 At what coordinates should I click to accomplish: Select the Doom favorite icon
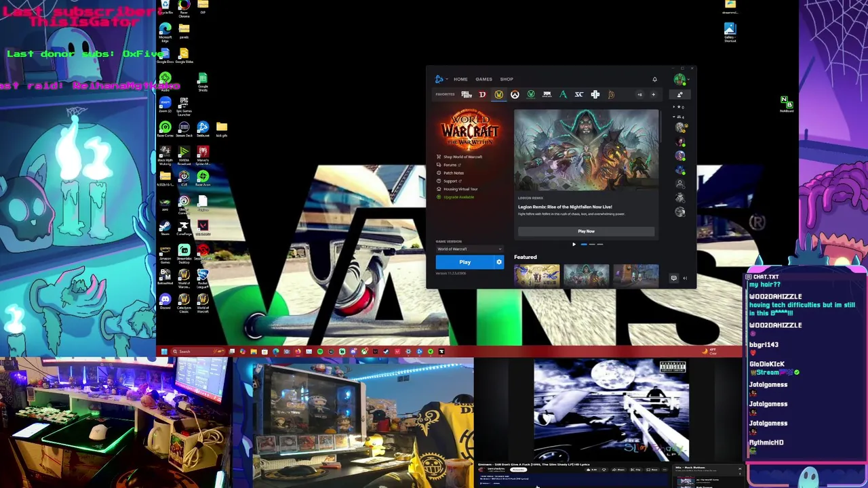click(547, 94)
